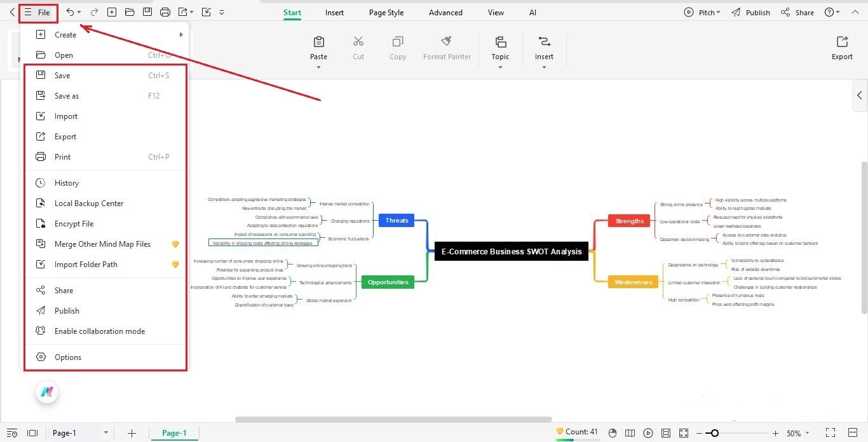Open the AI tab

pyautogui.click(x=532, y=13)
